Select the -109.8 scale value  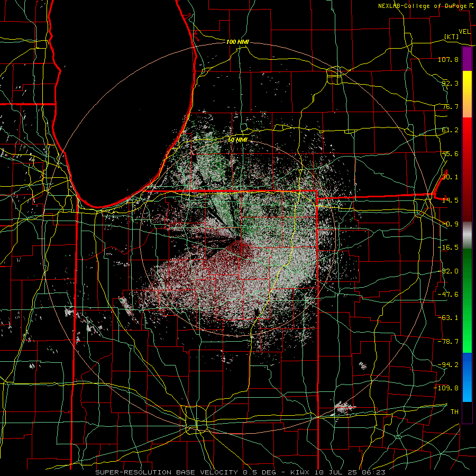pyautogui.click(x=446, y=388)
